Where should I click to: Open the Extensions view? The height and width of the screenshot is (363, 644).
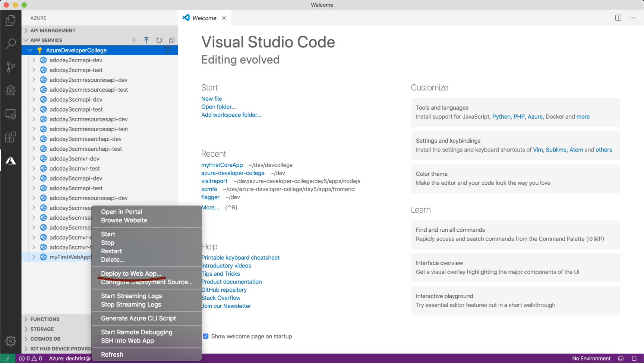pyautogui.click(x=11, y=137)
